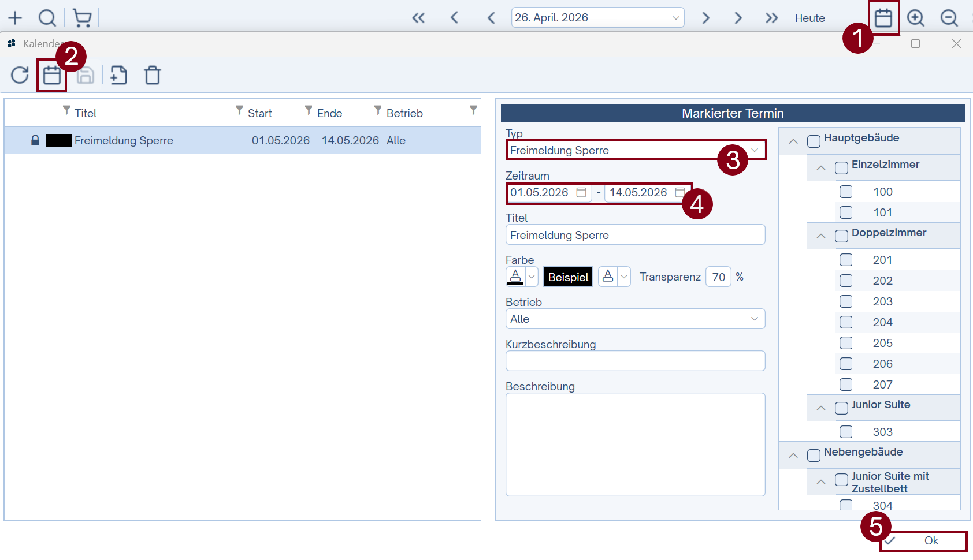The image size is (973, 560).
Task: Click the black Beispiel color sample
Action: coord(568,277)
